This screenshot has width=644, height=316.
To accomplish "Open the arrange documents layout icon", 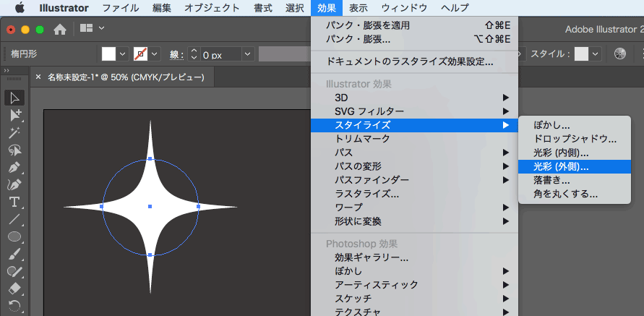I will (x=86, y=28).
